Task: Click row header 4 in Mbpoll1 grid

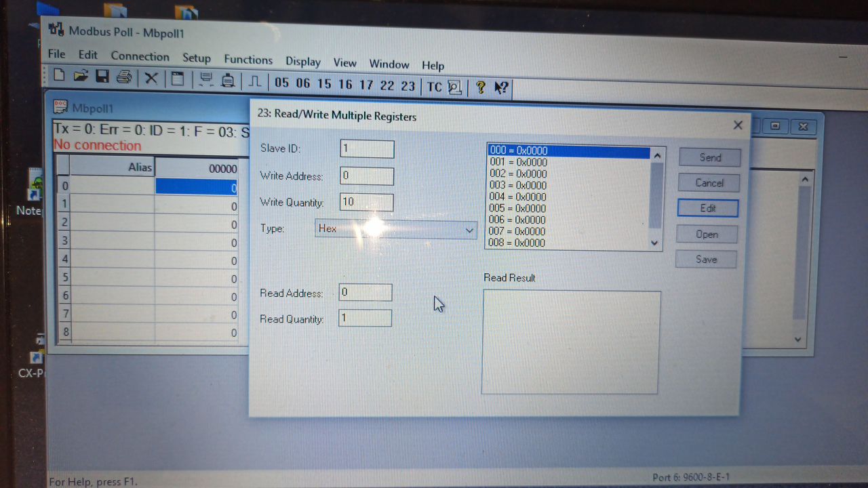Action: click(64, 259)
